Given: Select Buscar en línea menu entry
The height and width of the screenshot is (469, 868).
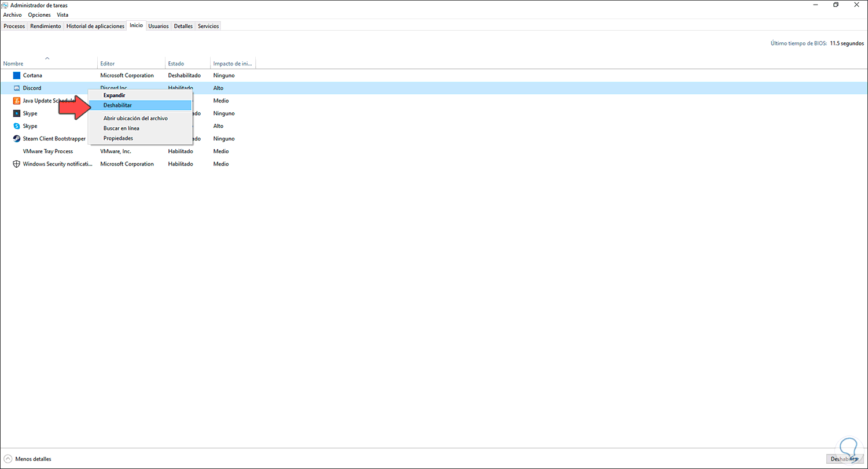Looking at the screenshot, I should (140, 128).
